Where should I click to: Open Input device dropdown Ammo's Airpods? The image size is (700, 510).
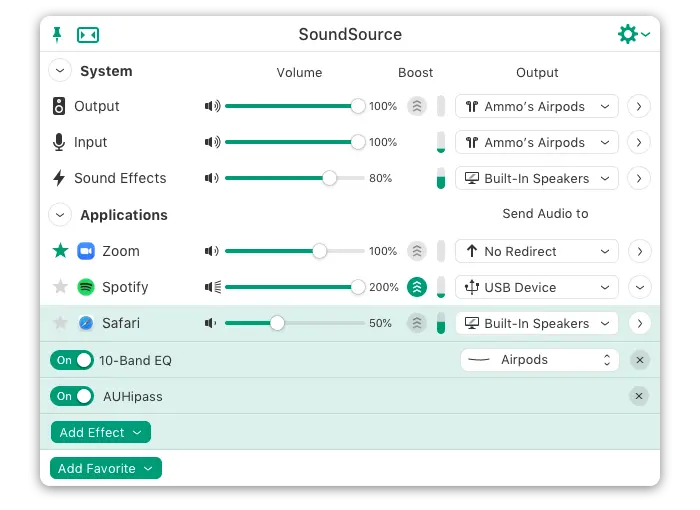coord(537,142)
